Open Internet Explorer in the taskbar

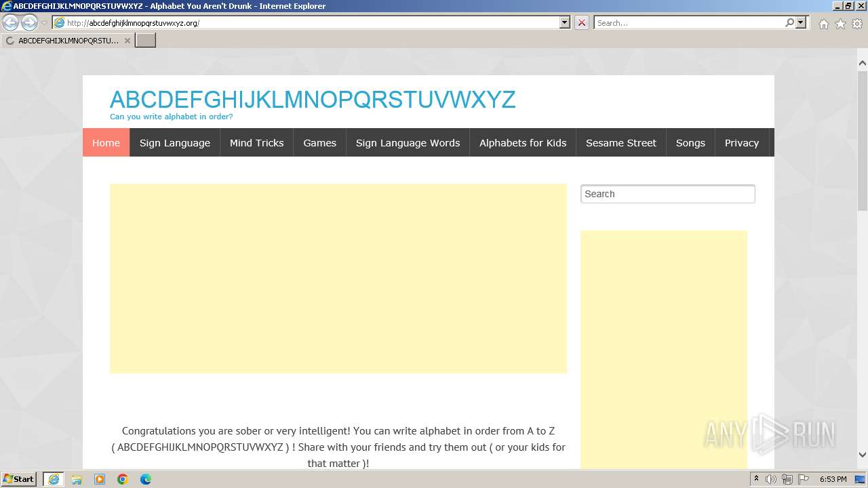[x=54, y=479]
